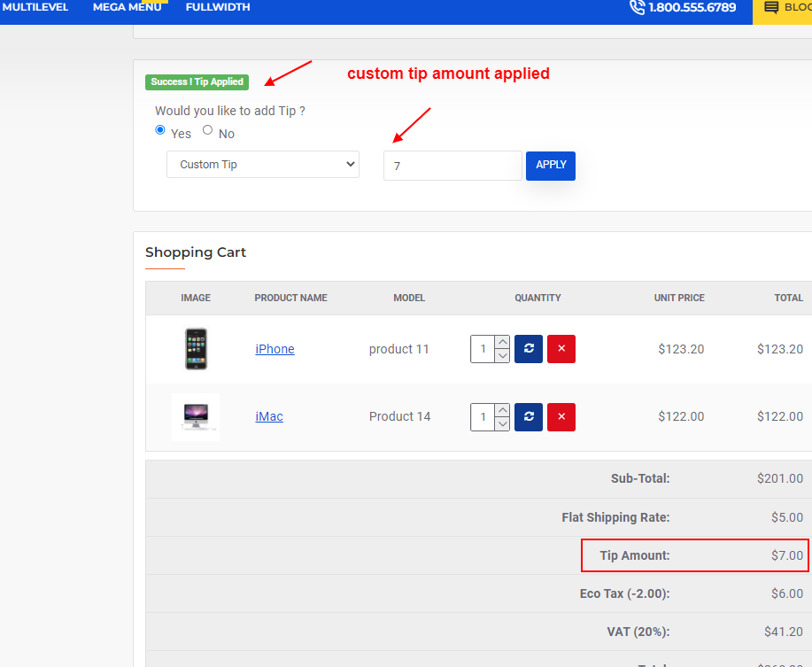
Task: Remove the iMac with its red X icon
Action: point(561,416)
